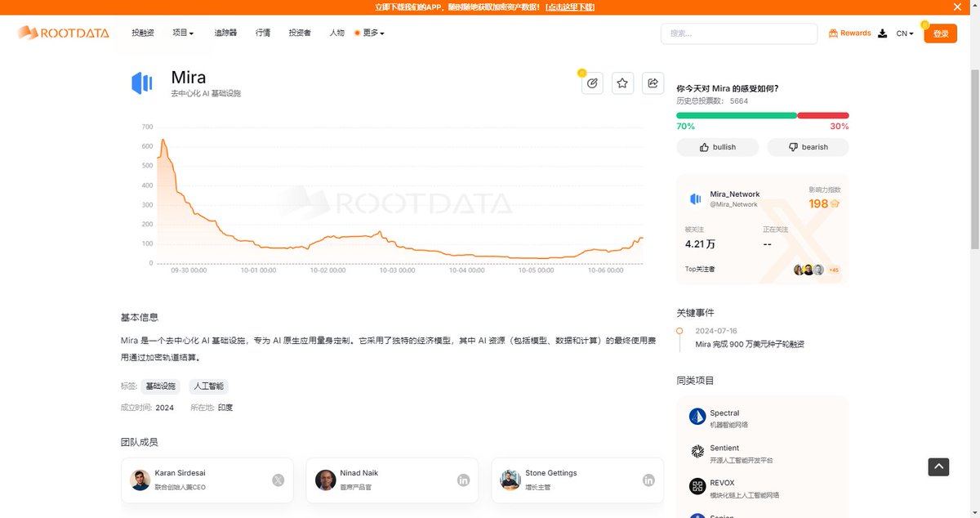980x518 pixels.
Task: Click the follower count 4.21 万
Action: 700,244
